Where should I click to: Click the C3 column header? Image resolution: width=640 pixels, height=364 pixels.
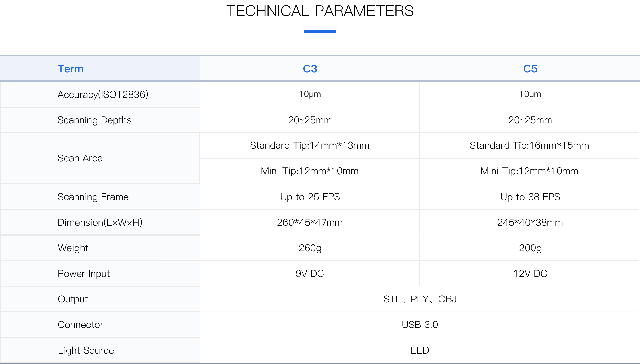click(x=310, y=69)
